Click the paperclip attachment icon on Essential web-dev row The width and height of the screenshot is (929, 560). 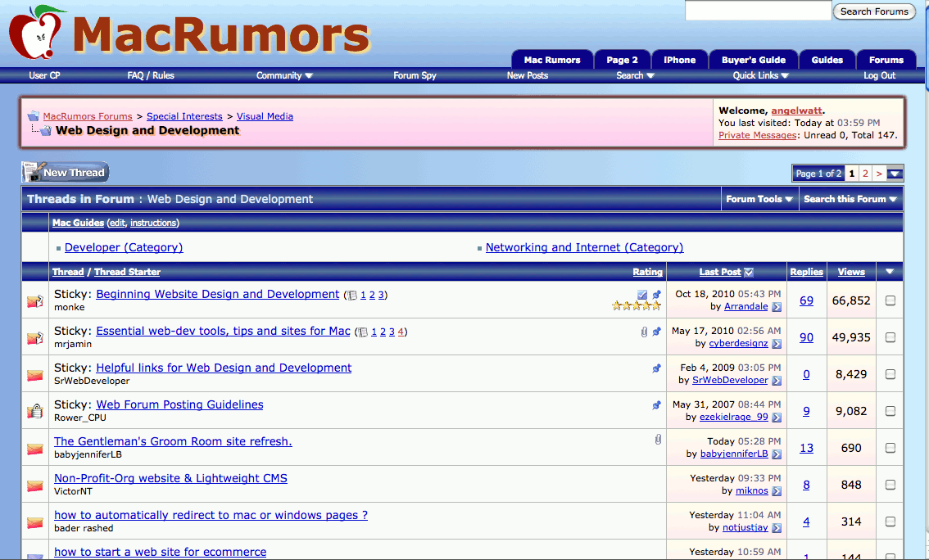coord(644,332)
